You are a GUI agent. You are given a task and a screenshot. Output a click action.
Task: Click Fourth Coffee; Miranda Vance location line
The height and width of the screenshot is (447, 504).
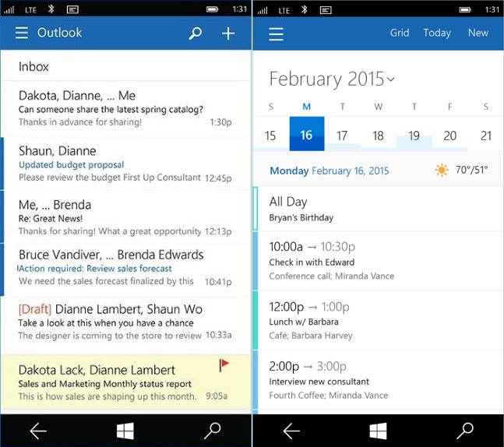(329, 396)
